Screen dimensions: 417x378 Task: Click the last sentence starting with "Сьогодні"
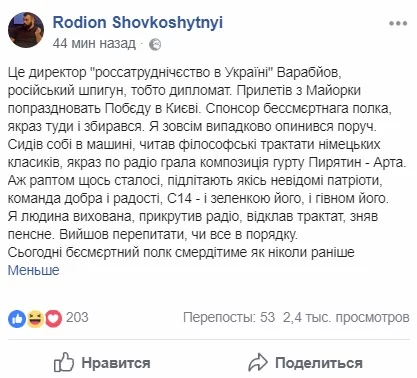[181, 252]
